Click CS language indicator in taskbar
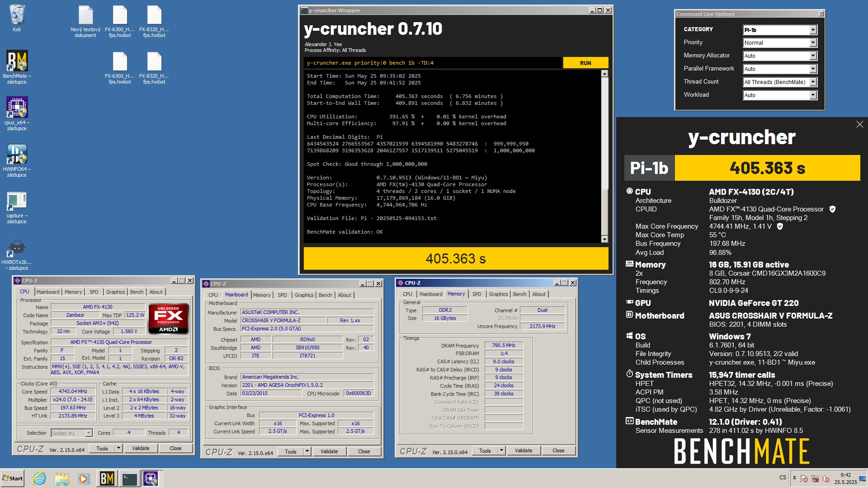Image resolution: width=868 pixels, height=488 pixels. pyautogui.click(x=783, y=478)
